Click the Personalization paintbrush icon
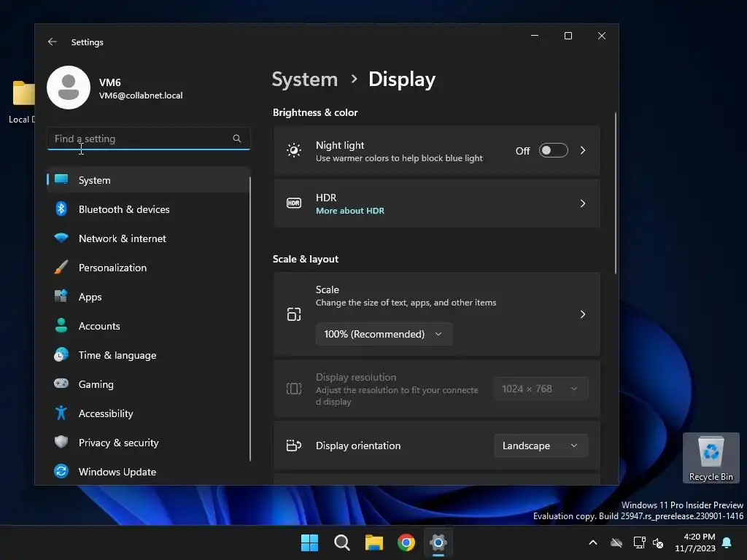The width and height of the screenshot is (747, 560). [x=61, y=267]
